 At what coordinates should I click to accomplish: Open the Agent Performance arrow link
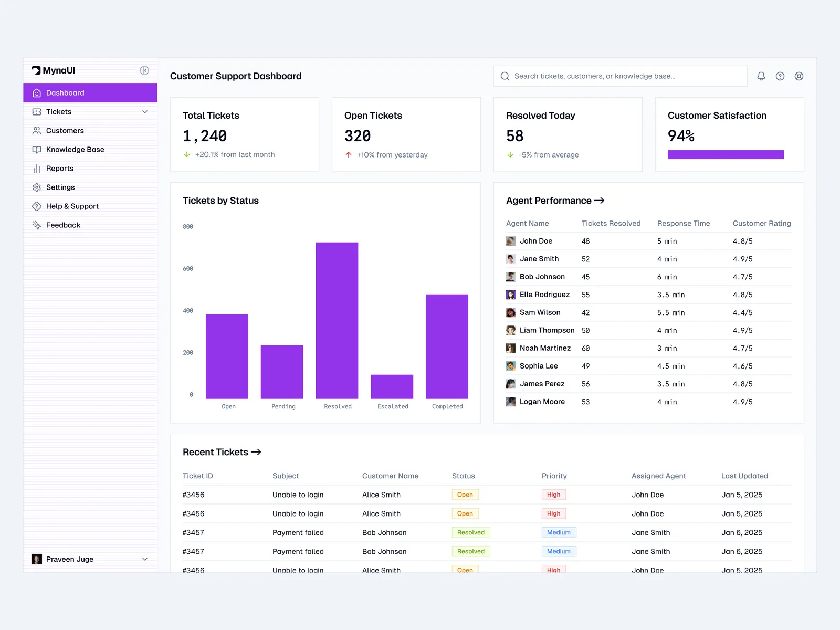(x=599, y=201)
